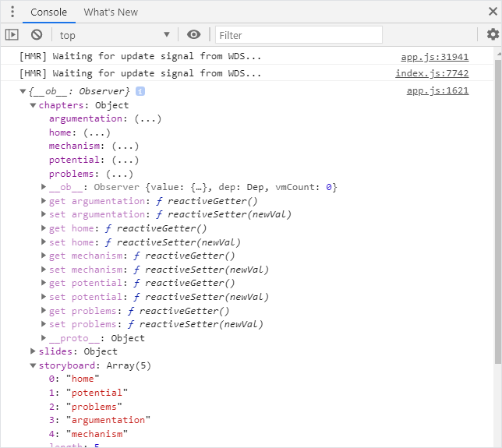Switch to the What's New tab
The image size is (502, 448).
coord(111,12)
